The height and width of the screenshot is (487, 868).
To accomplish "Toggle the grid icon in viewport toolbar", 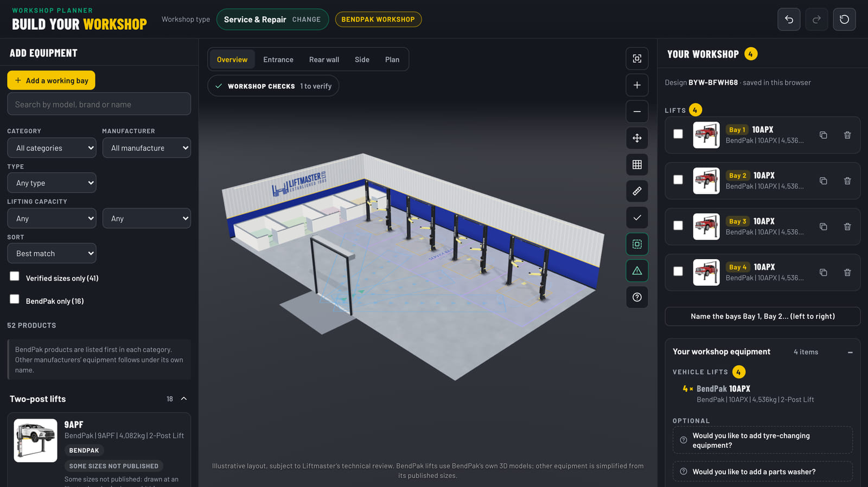I will coord(637,164).
